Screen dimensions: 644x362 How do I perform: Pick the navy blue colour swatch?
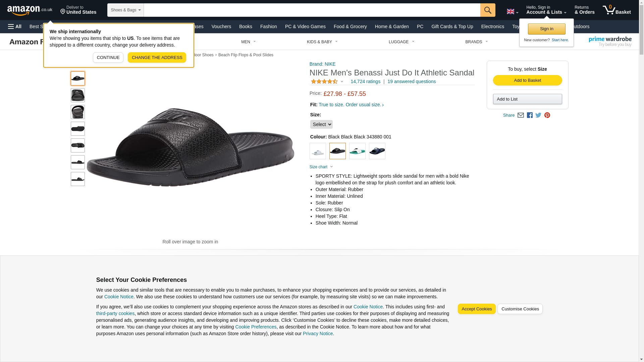pyautogui.click(x=377, y=151)
